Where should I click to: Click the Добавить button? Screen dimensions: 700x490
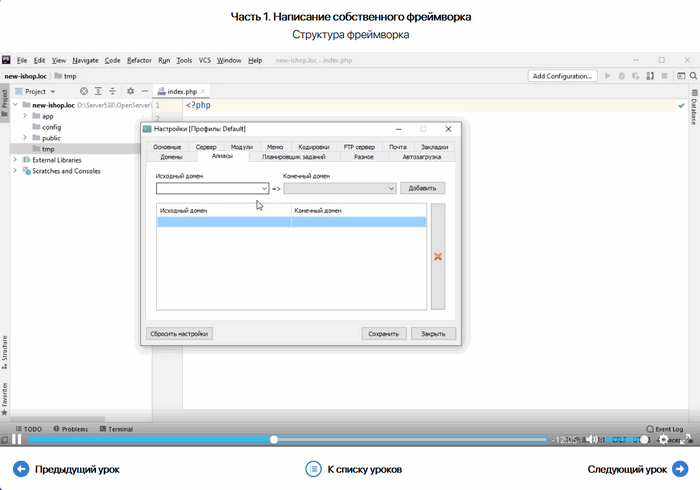pyautogui.click(x=423, y=188)
